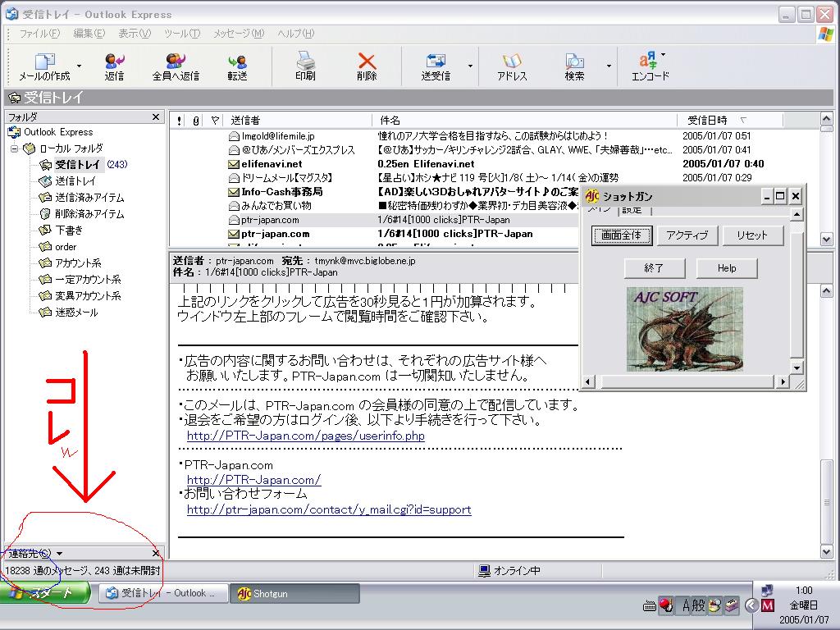The height and width of the screenshot is (630, 840).
Task: Click the PTR-Japan.com/pages/userinfo.php link
Action: click(305, 436)
